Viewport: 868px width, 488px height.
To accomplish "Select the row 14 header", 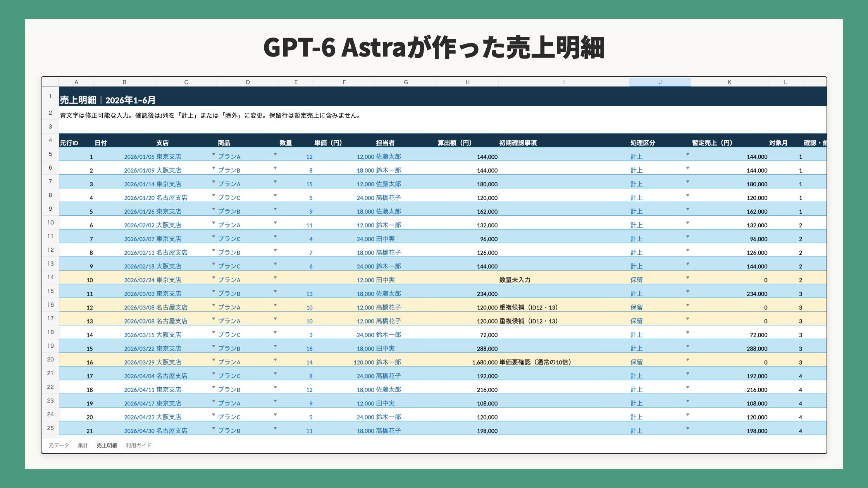I will tap(50, 277).
